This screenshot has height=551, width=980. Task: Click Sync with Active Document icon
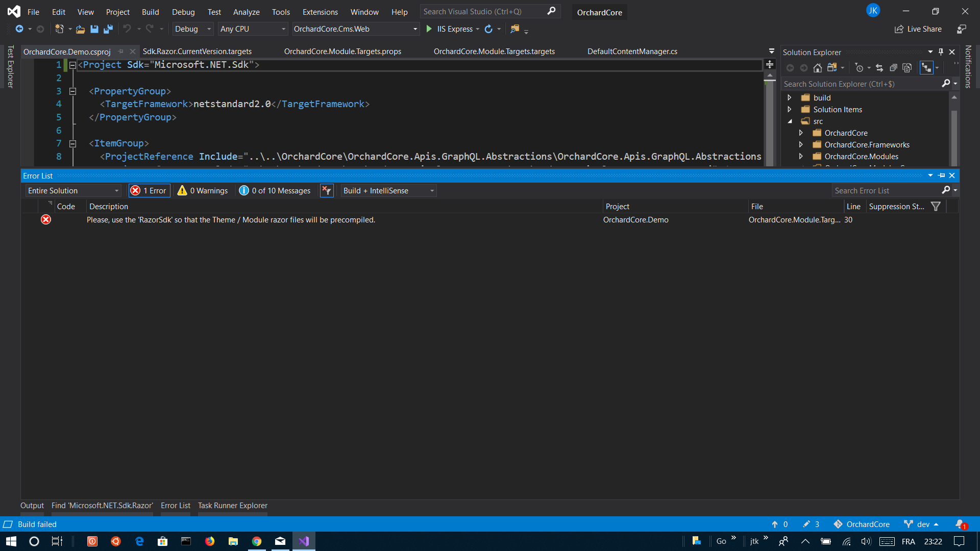tap(879, 68)
